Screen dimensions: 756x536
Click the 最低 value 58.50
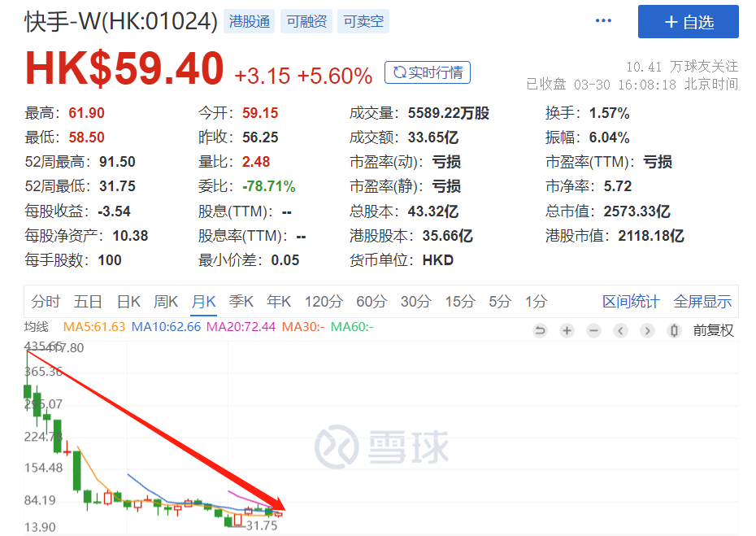tap(86, 137)
